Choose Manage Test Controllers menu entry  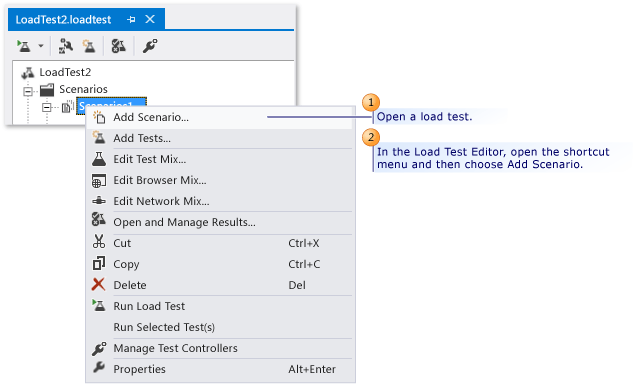point(220,348)
